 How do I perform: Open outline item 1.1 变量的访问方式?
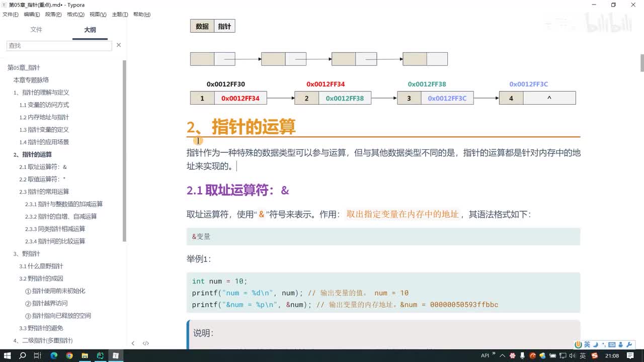tap(44, 105)
